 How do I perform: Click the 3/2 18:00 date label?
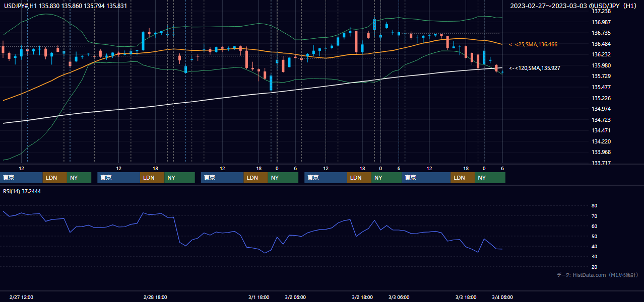(362, 297)
